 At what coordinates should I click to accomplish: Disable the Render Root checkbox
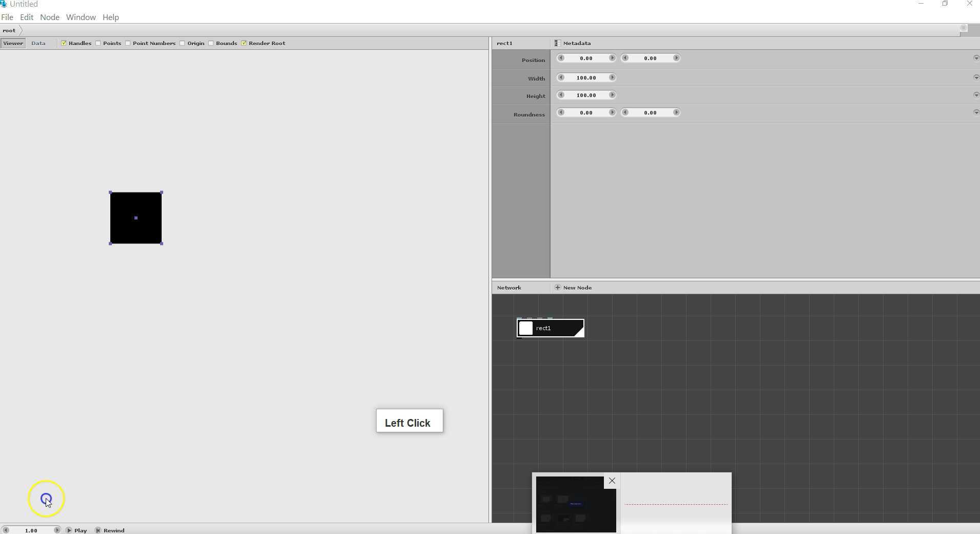click(x=244, y=43)
